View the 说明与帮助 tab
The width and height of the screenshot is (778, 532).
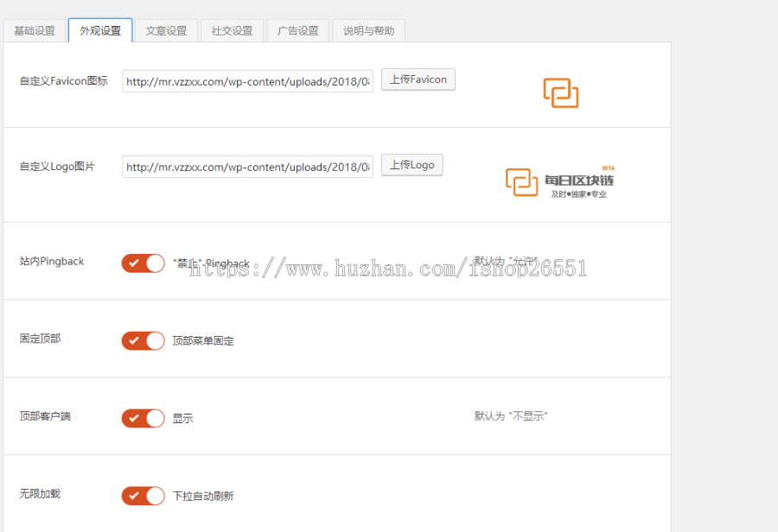[368, 29]
